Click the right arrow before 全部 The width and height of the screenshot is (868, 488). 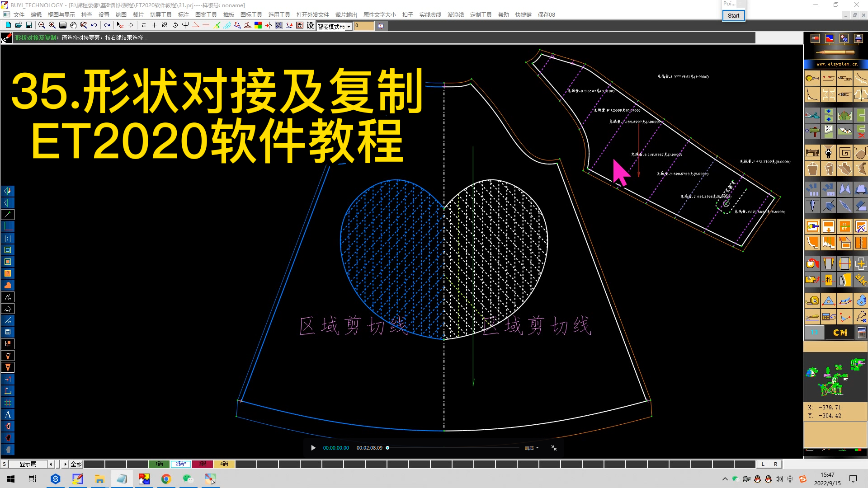pos(65,464)
